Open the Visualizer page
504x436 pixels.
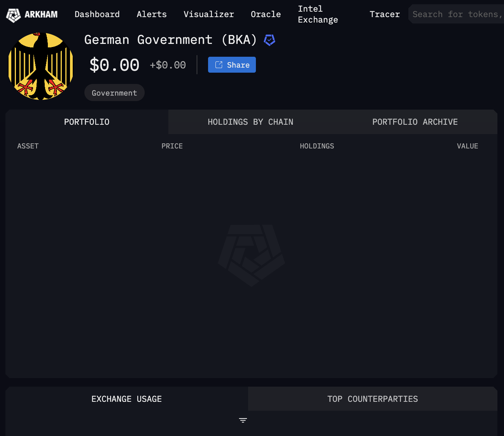[209, 14]
